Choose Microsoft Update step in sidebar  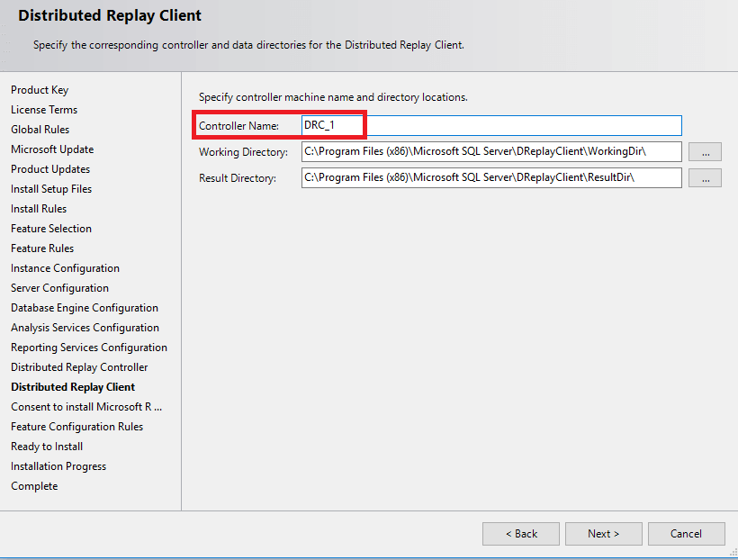(52, 149)
